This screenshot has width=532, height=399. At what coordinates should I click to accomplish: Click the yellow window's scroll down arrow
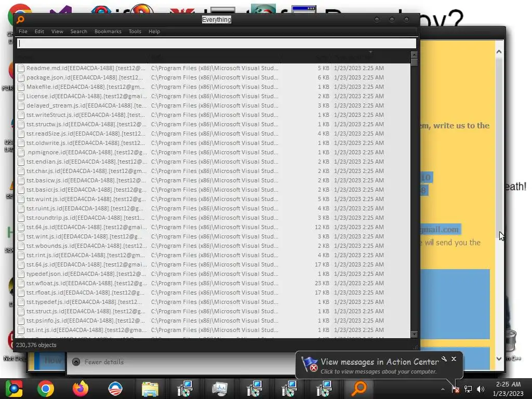(x=499, y=358)
